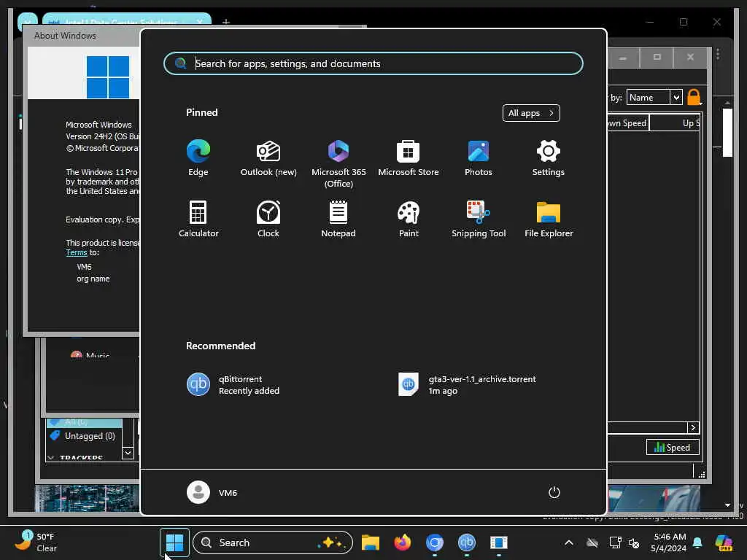The width and height of the screenshot is (747, 560).
Task: Open the Edge pinned app
Action: coord(198,158)
